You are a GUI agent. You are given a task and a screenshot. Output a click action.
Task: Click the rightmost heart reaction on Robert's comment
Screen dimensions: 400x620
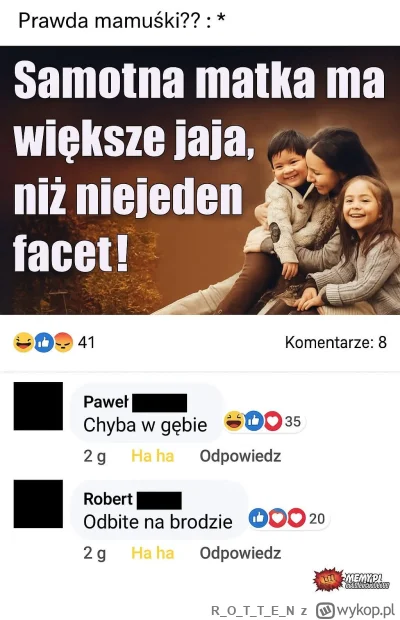[296, 518]
